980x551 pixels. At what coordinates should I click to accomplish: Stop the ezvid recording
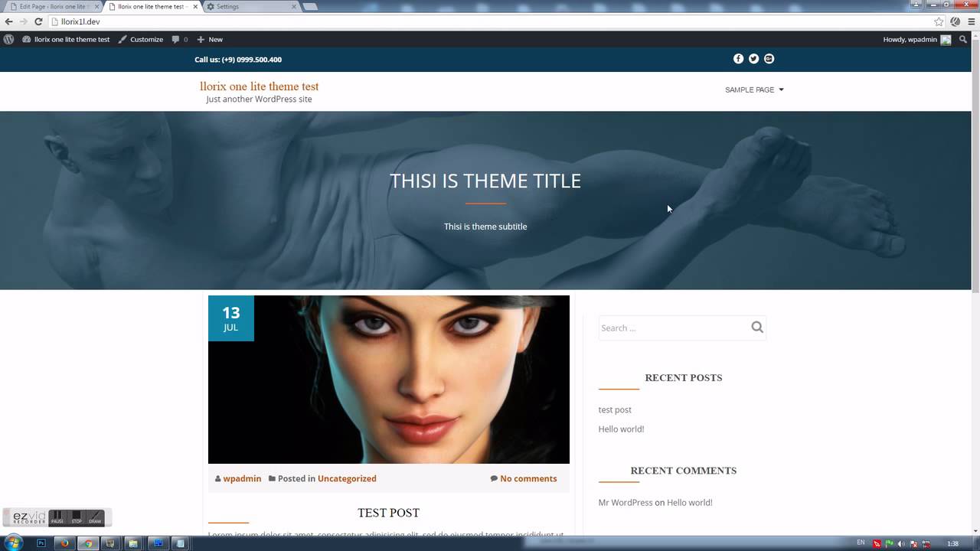[x=77, y=517]
